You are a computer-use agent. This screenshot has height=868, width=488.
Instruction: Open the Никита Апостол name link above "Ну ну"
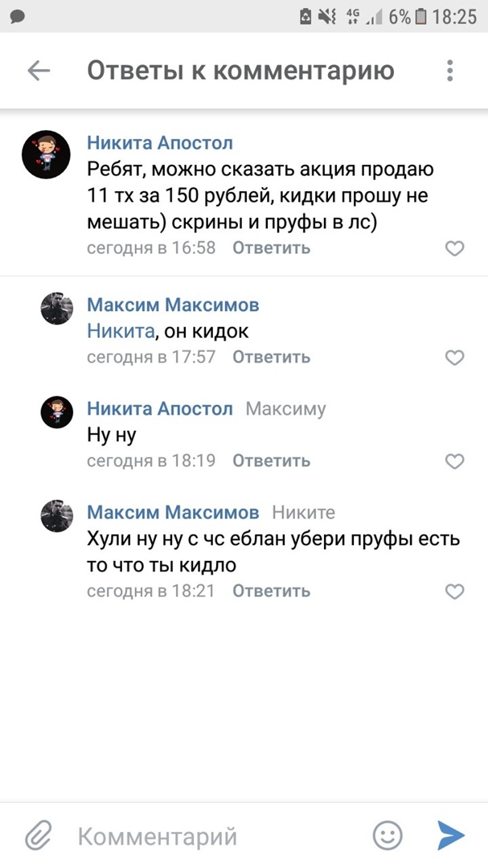pyautogui.click(x=159, y=408)
